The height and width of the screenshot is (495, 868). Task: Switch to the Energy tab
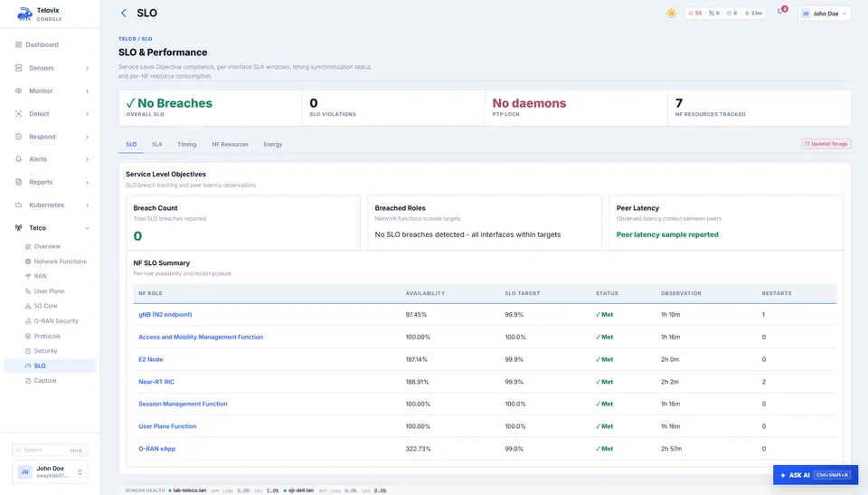pyautogui.click(x=273, y=144)
